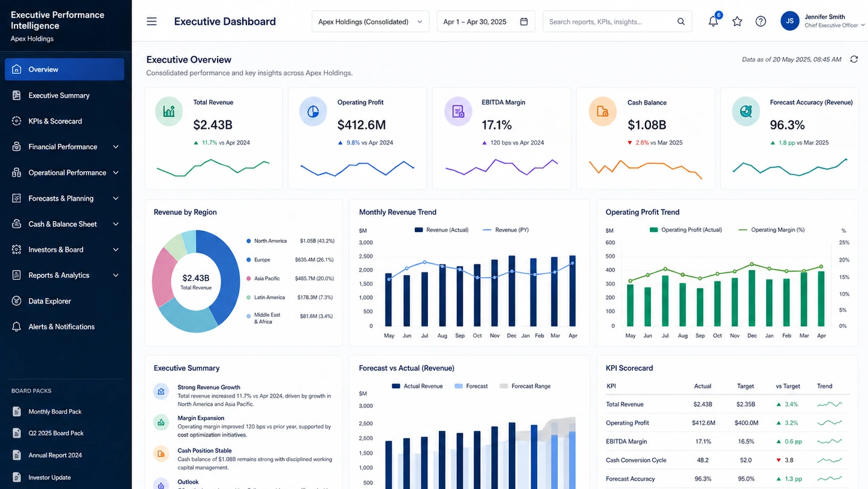Click the Cash Balance card icon

[602, 111]
